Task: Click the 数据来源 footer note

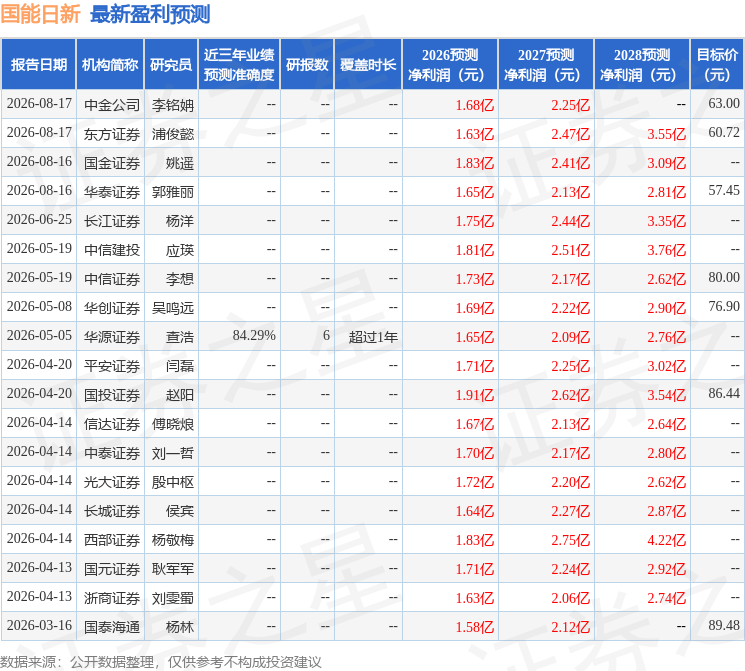Action: [x=161, y=662]
